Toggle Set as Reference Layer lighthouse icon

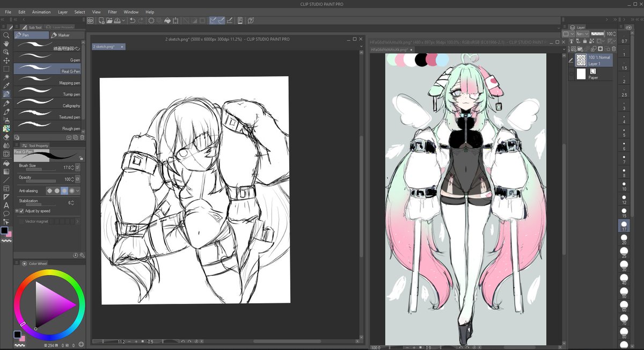pyautogui.click(x=572, y=41)
